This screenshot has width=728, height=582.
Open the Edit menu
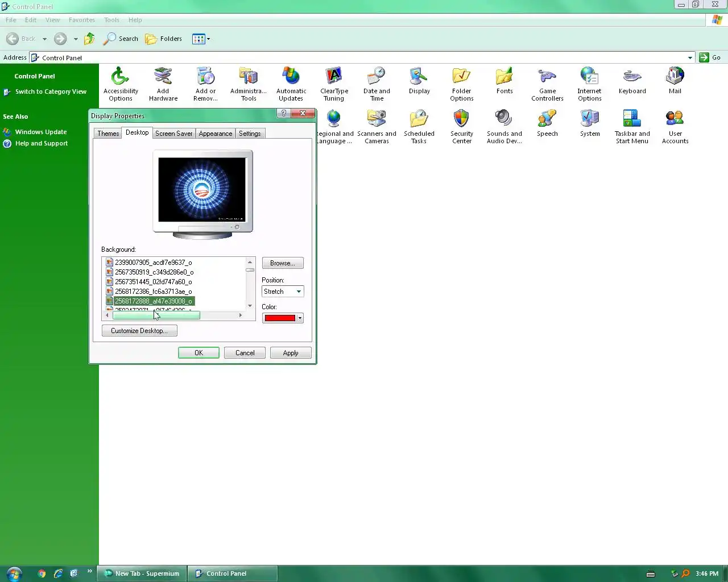(x=31, y=20)
